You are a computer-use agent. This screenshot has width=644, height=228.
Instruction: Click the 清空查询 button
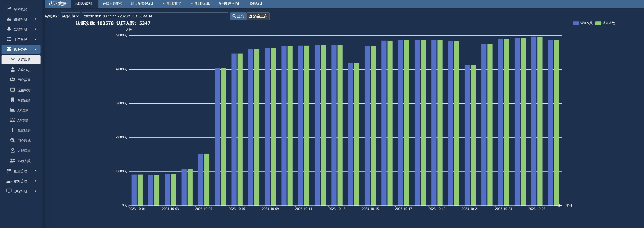point(258,16)
